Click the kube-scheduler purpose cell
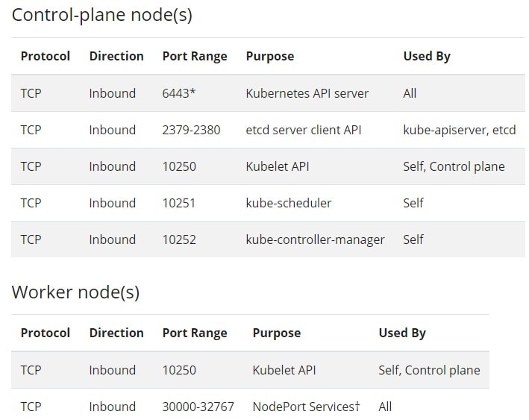The width and height of the screenshot is (529, 420). (x=289, y=203)
